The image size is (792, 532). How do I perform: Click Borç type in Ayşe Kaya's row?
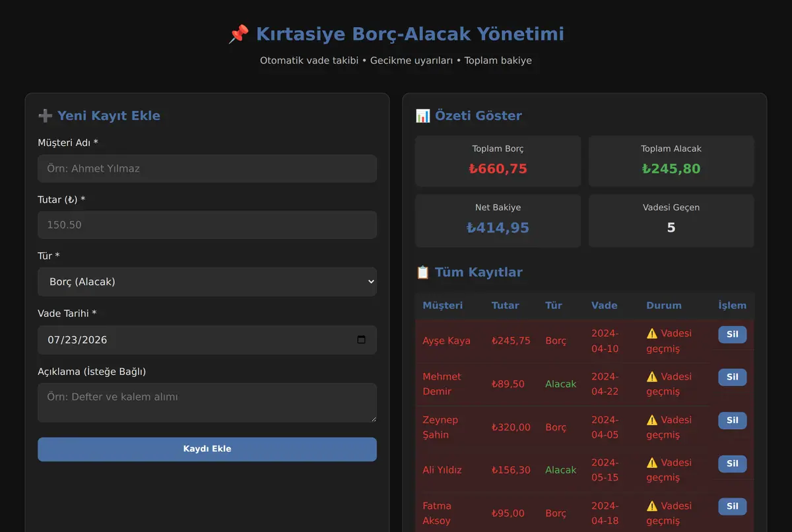coord(556,341)
